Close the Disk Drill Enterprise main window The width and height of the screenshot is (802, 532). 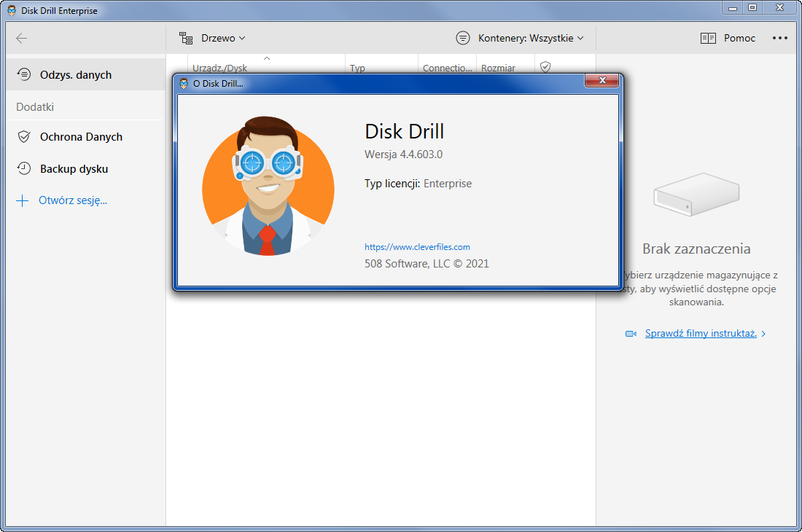[x=780, y=8]
